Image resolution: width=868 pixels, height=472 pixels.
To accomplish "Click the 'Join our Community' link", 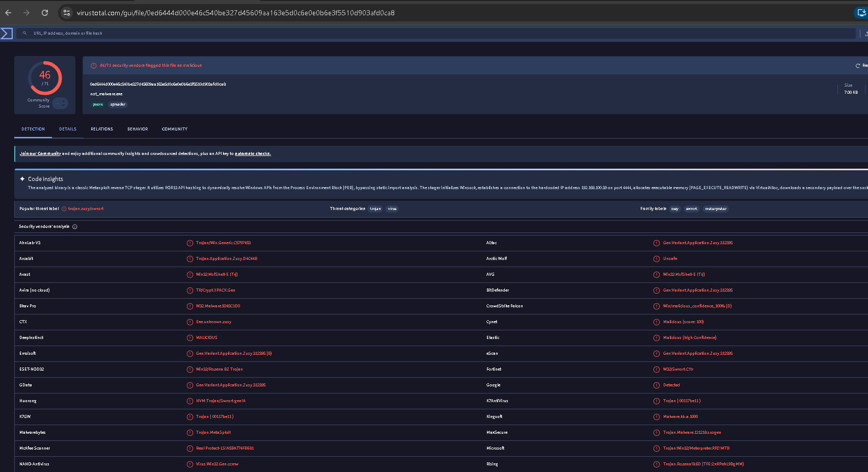I will pos(40,153).
